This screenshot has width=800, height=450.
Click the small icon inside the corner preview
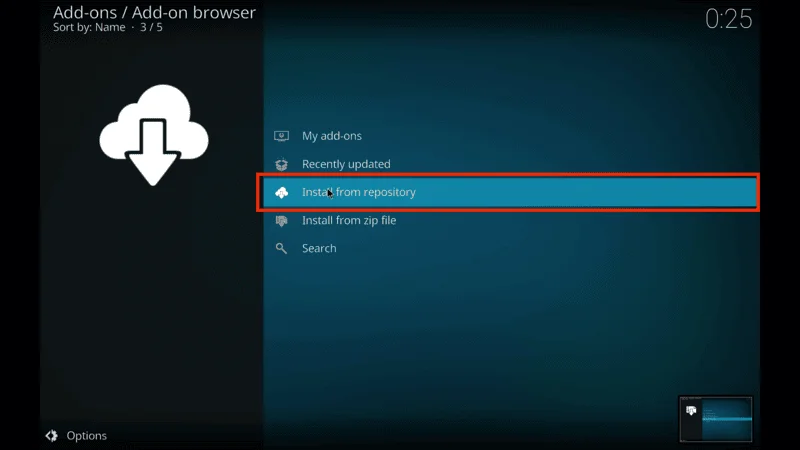coord(690,410)
